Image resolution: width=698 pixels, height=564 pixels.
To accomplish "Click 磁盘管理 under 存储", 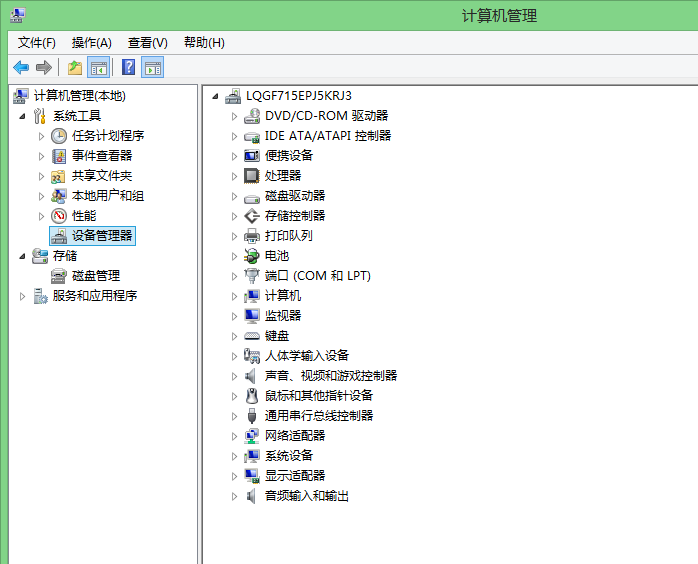I will (x=96, y=276).
